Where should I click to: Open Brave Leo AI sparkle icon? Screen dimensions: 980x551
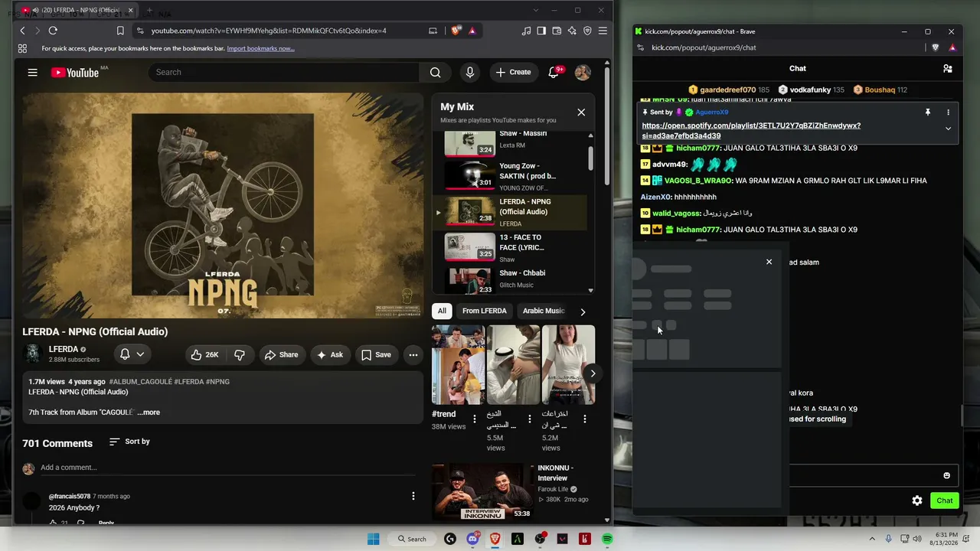click(x=572, y=31)
